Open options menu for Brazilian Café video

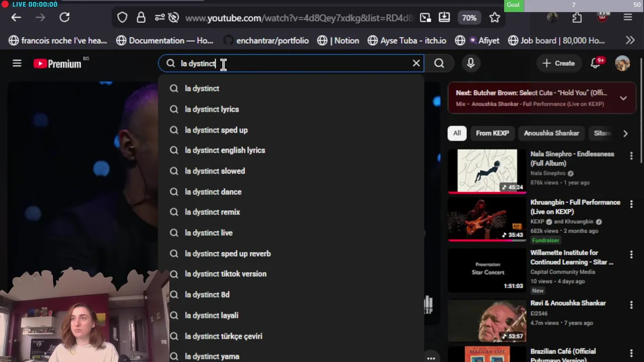point(631,353)
